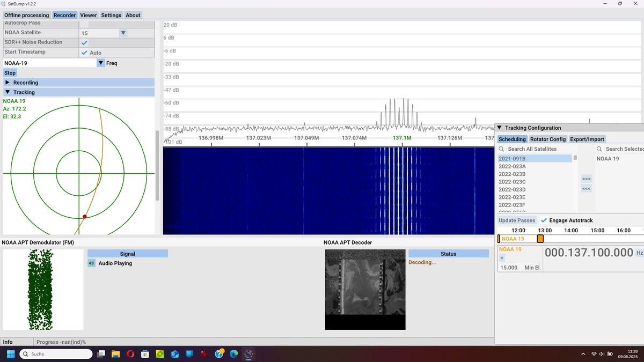Image resolution: width=644 pixels, height=362 pixels.
Task: Open the Rotator Config tab
Action: pyautogui.click(x=547, y=139)
